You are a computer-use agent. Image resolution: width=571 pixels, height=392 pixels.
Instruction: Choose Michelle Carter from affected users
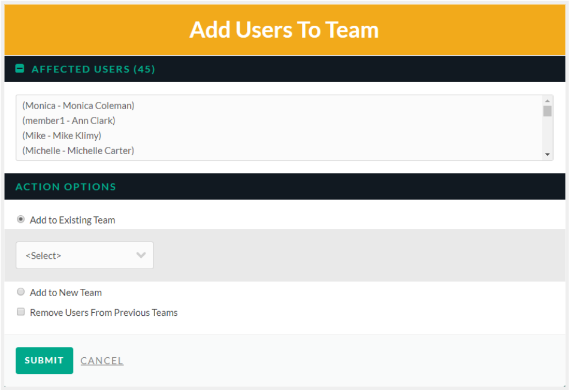[78, 150]
